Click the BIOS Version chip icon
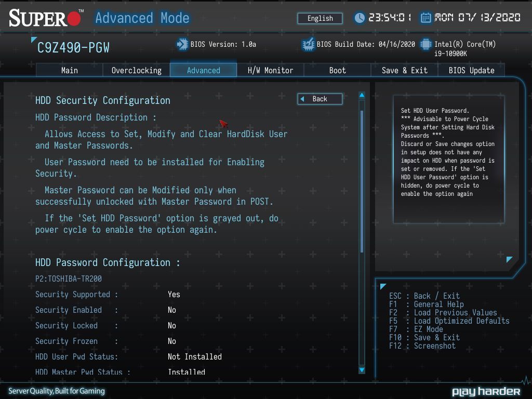 click(182, 45)
